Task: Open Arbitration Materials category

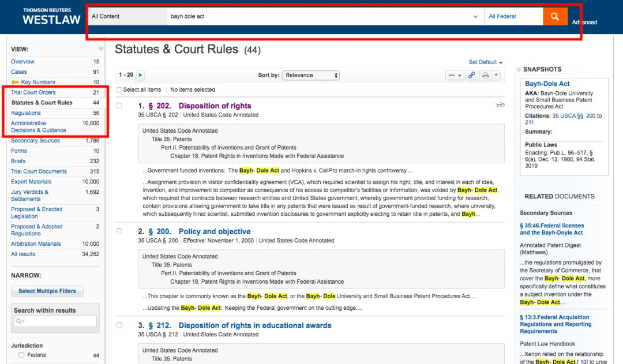Action: click(36, 244)
